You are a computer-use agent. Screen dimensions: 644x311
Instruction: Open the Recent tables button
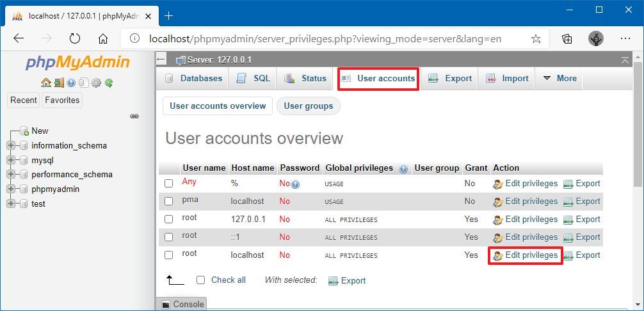pyautogui.click(x=24, y=100)
